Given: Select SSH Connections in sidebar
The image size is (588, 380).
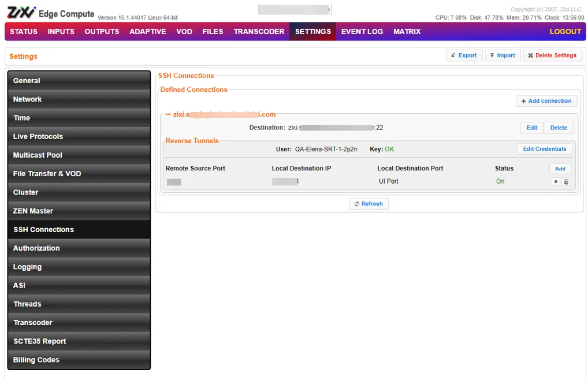Looking at the screenshot, I should 79,230.
